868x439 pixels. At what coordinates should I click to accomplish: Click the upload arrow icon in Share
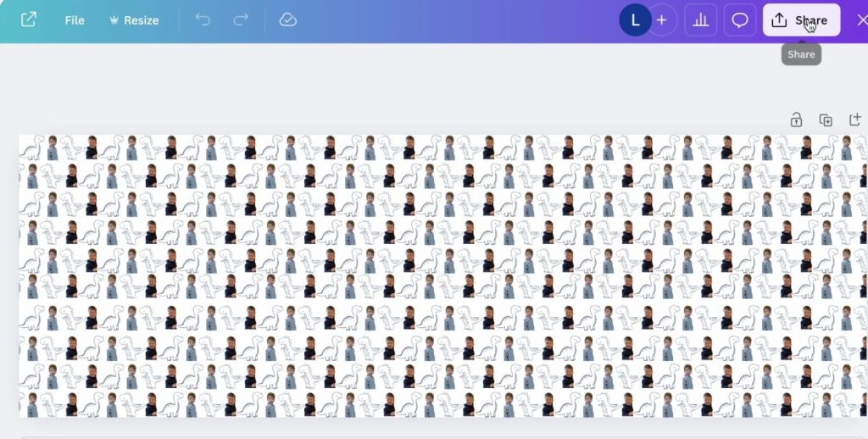[779, 20]
